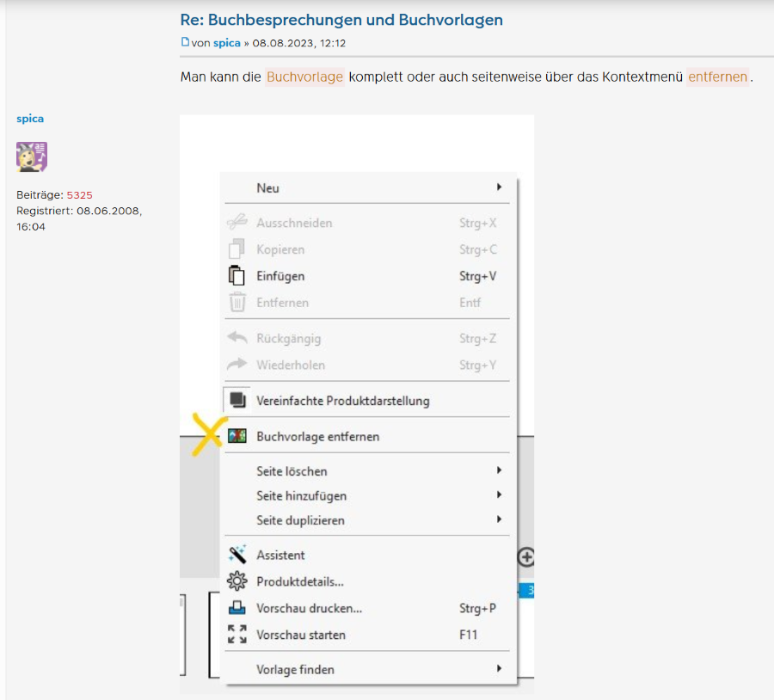The width and height of the screenshot is (774, 700).
Task: Select Seite duplizieren menu entry
Action: (300, 520)
